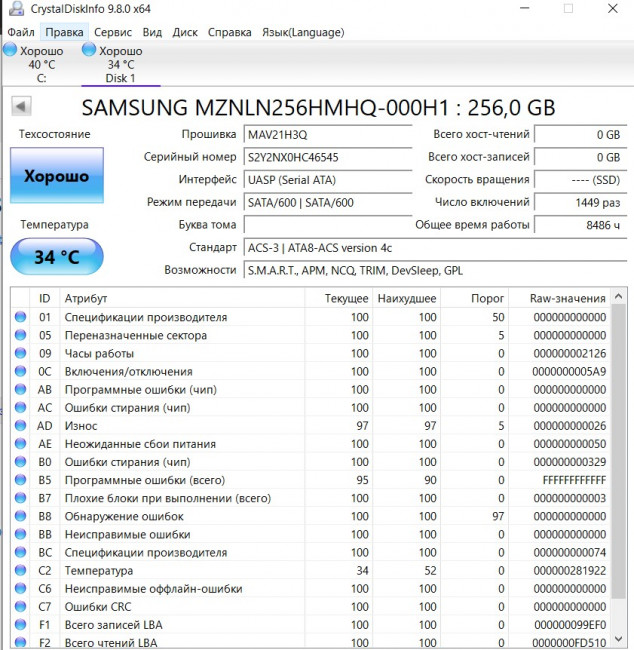Click the Интерфейс field UASP (Serial ATA)

[x=328, y=180]
